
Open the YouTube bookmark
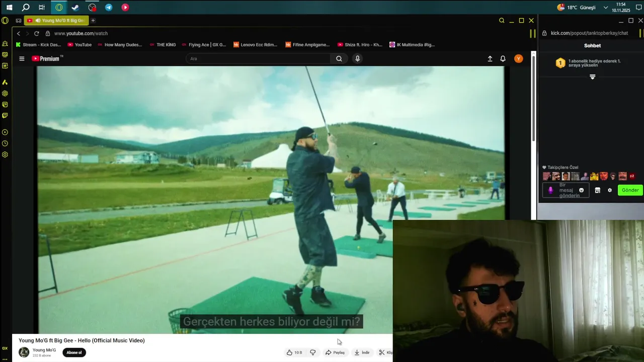[x=79, y=45]
